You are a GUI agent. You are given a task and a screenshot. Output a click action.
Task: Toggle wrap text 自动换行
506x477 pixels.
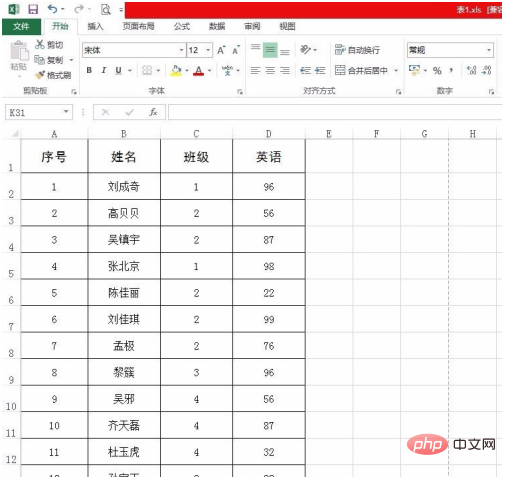coord(357,50)
